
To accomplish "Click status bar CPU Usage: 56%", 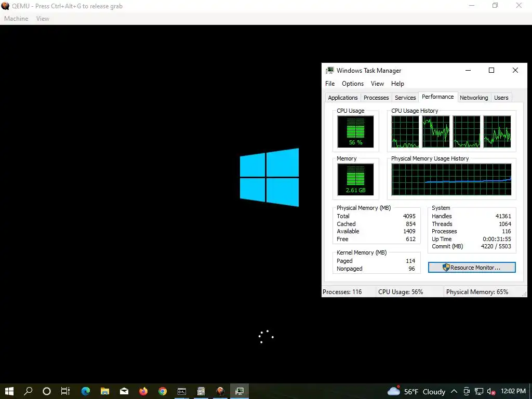I will [401, 292].
